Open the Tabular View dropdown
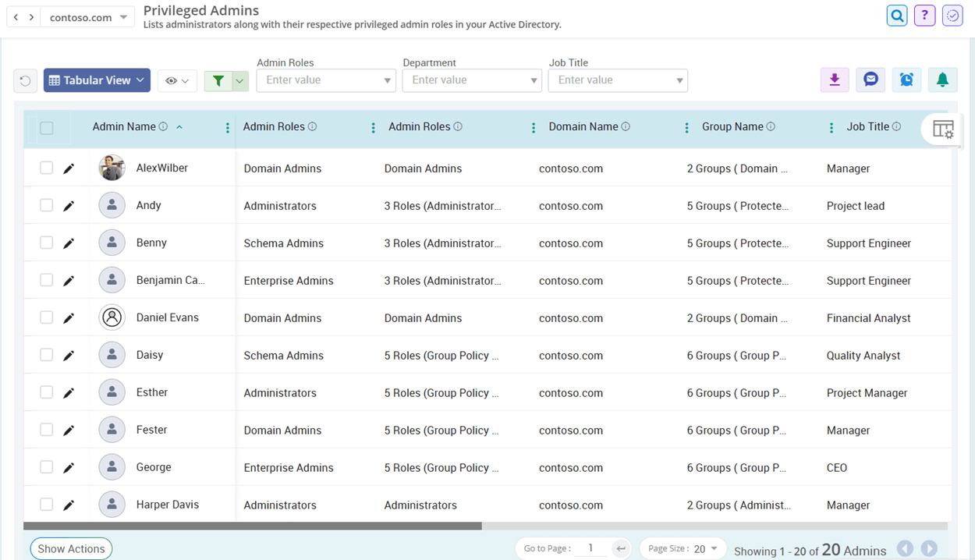Viewport: 975px width, 560px height. [x=97, y=80]
